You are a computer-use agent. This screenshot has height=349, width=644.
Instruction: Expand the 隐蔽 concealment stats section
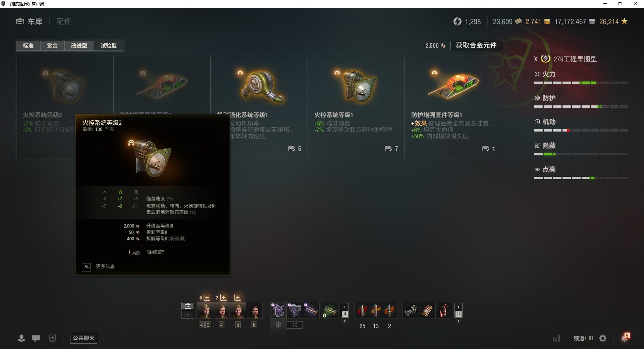pyautogui.click(x=581, y=146)
